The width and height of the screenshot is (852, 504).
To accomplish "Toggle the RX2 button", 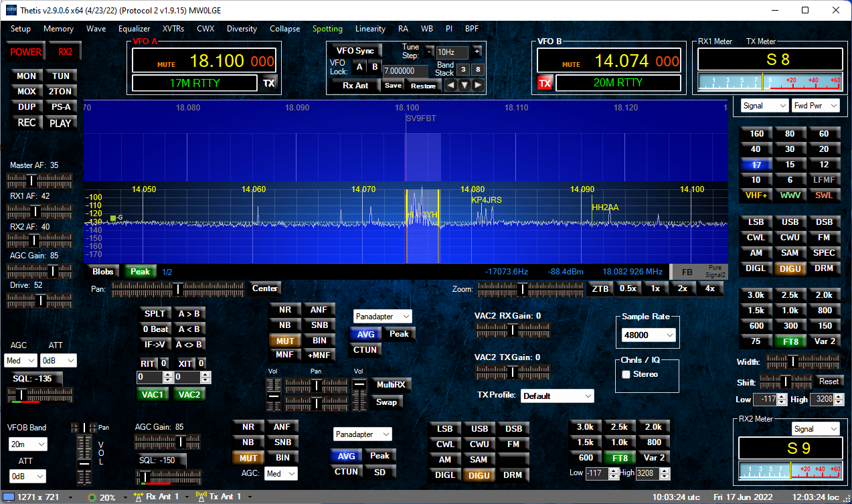I will [65, 52].
